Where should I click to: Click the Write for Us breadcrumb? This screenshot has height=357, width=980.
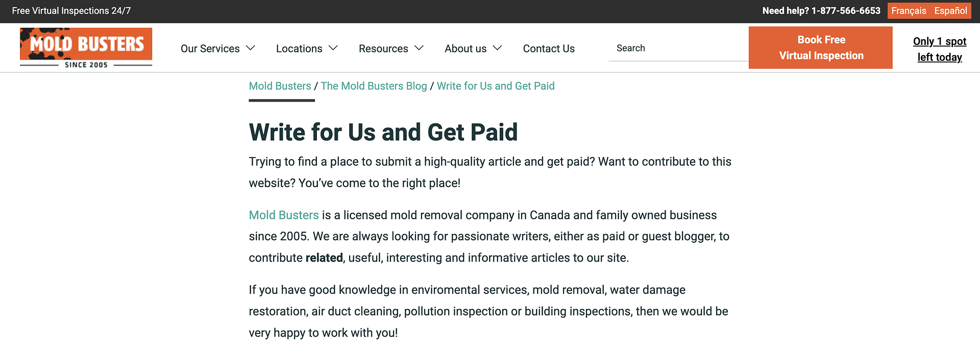[x=496, y=86]
